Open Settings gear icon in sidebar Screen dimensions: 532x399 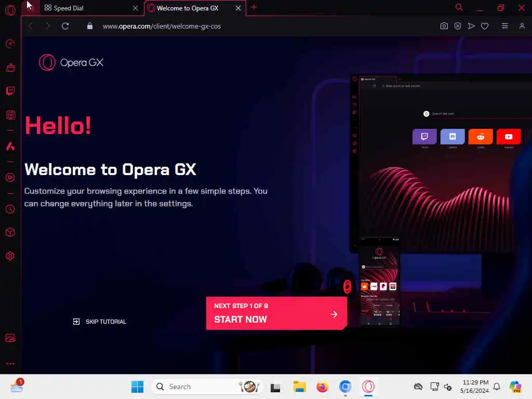click(x=10, y=256)
